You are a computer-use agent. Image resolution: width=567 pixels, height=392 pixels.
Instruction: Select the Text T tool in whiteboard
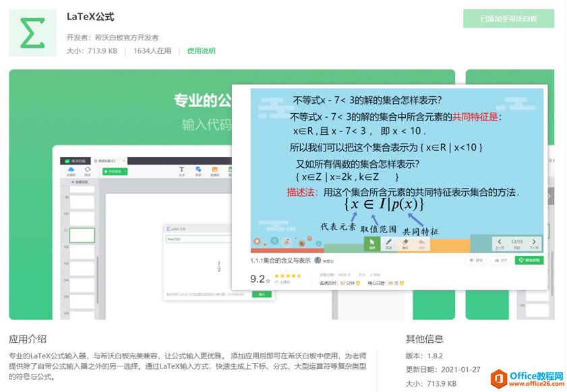click(181, 171)
